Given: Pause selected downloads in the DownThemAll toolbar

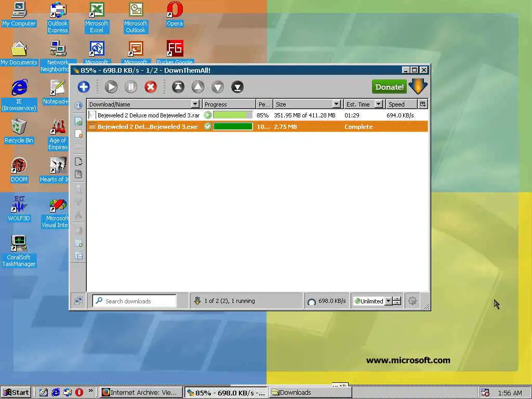Looking at the screenshot, I should (x=130, y=87).
